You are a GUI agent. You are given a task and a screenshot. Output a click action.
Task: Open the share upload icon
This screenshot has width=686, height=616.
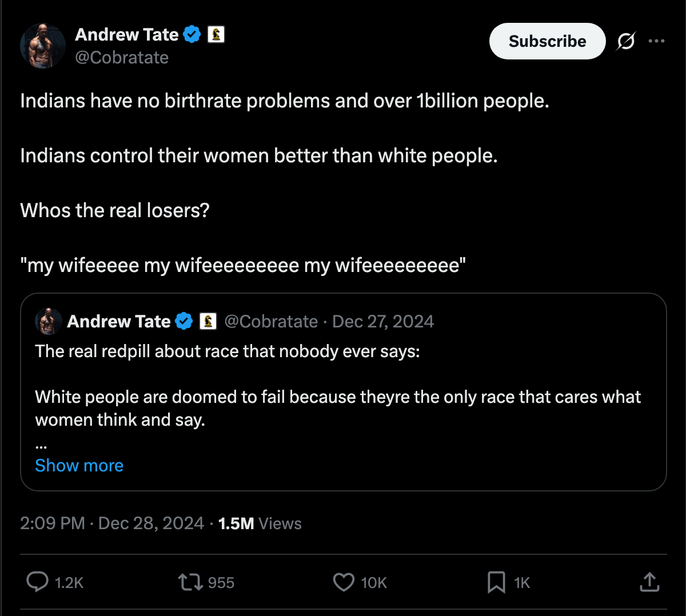(649, 582)
